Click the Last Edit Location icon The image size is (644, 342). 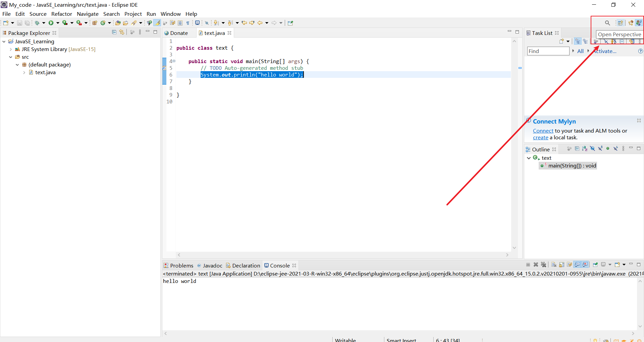click(x=244, y=23)
